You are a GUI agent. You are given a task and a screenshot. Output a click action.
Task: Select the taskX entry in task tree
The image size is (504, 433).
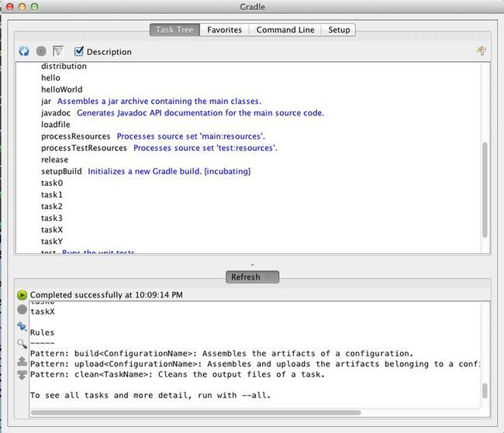[x=52, y=230]
